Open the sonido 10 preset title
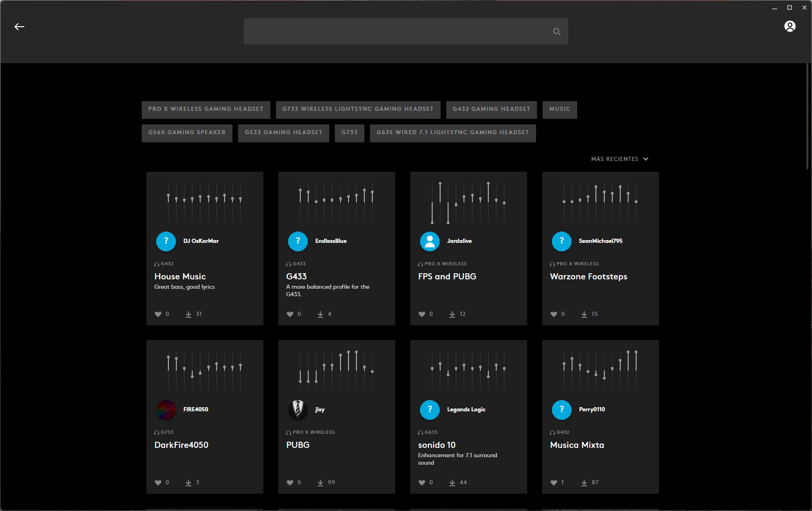Image resolution: width=812 pixels, height=511 pixels. click(437, 445)
